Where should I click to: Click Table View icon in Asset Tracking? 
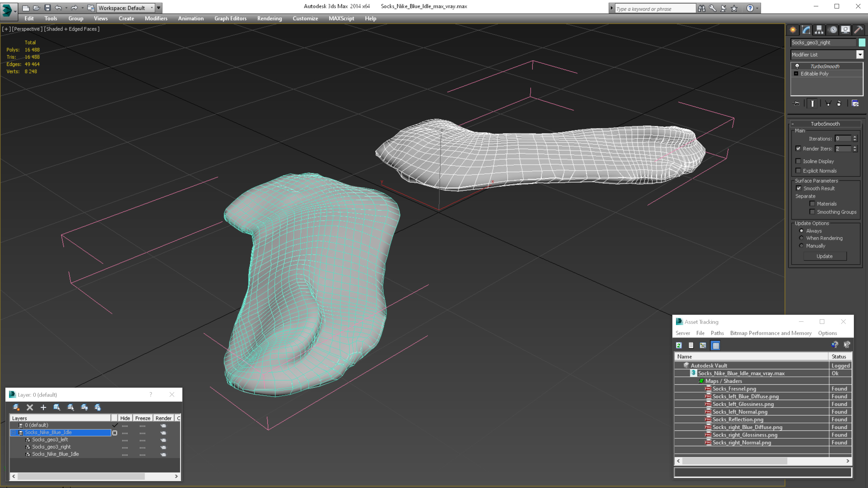(715, 345)
